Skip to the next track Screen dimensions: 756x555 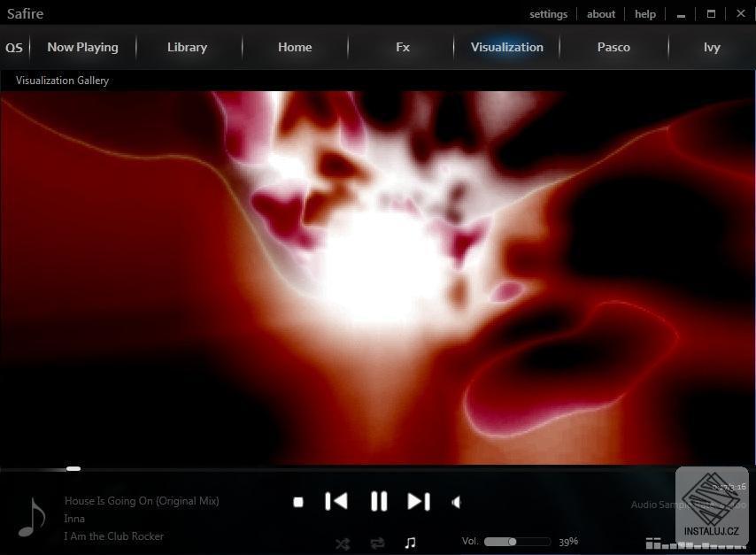pyautogui.click(x=419, y=502)
